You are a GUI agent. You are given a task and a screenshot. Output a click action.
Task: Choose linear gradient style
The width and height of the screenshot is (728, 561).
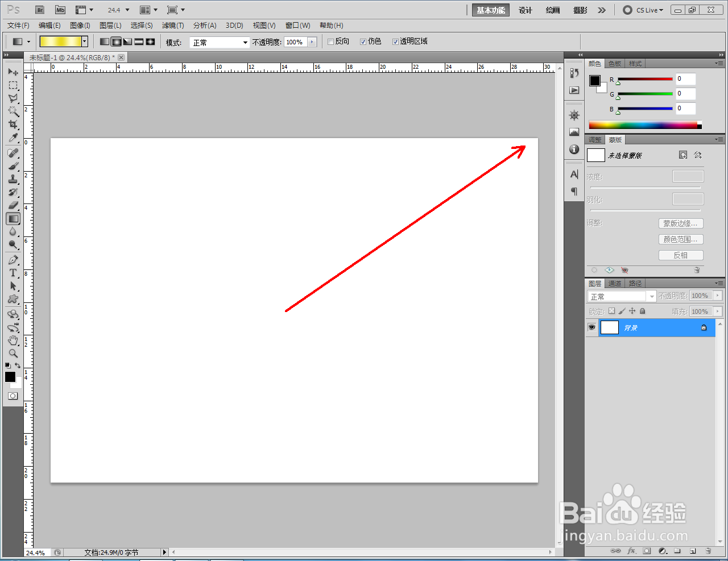pyautogui.click(x=105, y=41)
